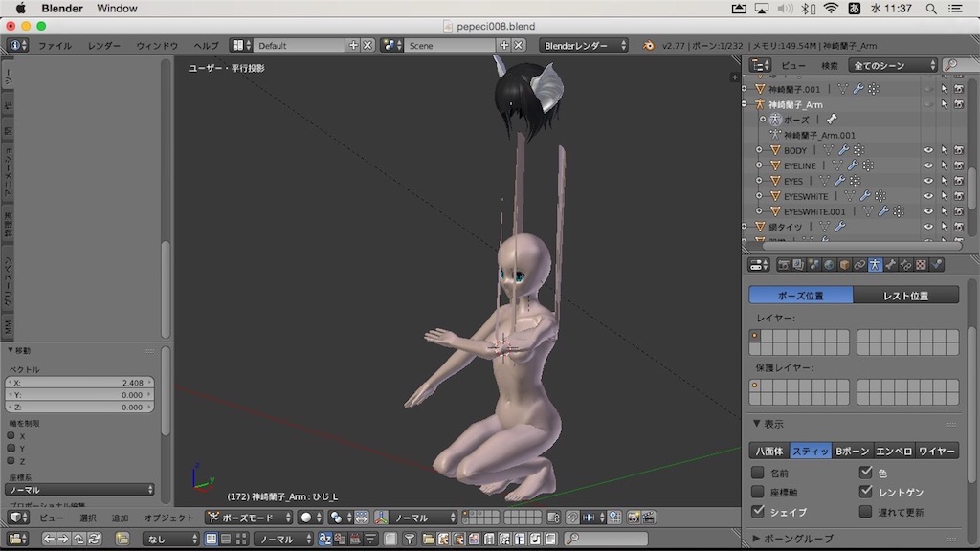Adjust the X vector value field 2.408
The width and height of the screenshot is (980, 551).
(79, 383)
